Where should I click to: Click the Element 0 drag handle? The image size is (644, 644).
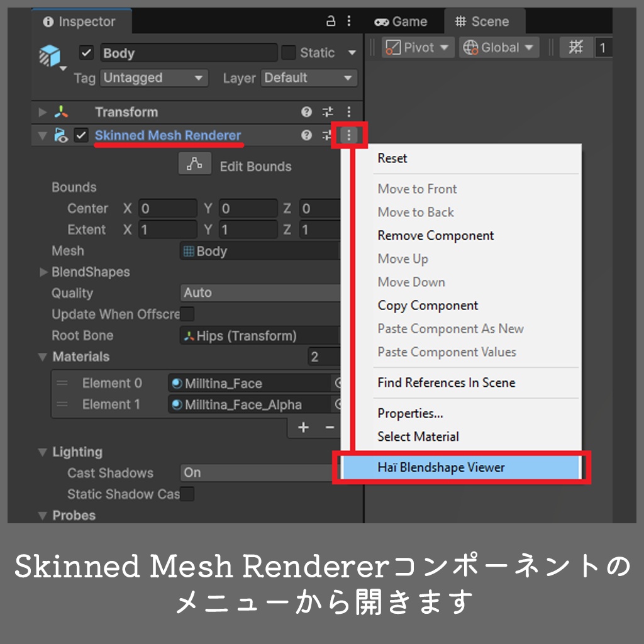pyautogui.click(x=62, y=383)
